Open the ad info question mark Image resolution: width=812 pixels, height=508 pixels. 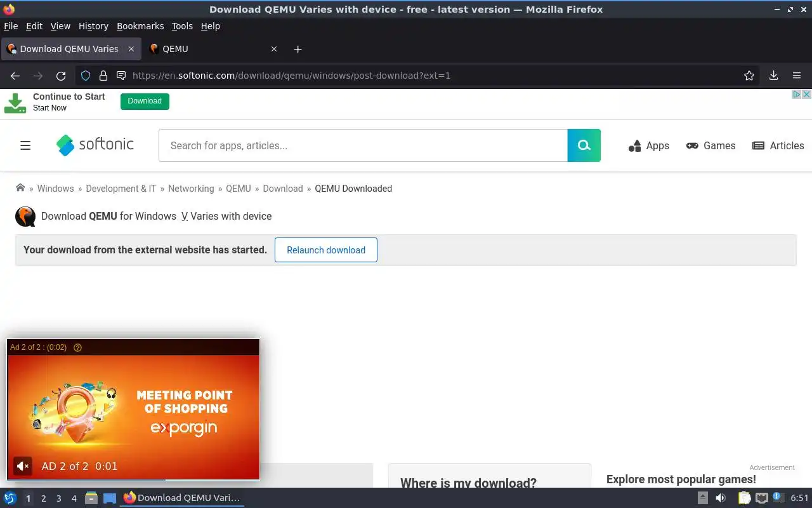[78, 347]
